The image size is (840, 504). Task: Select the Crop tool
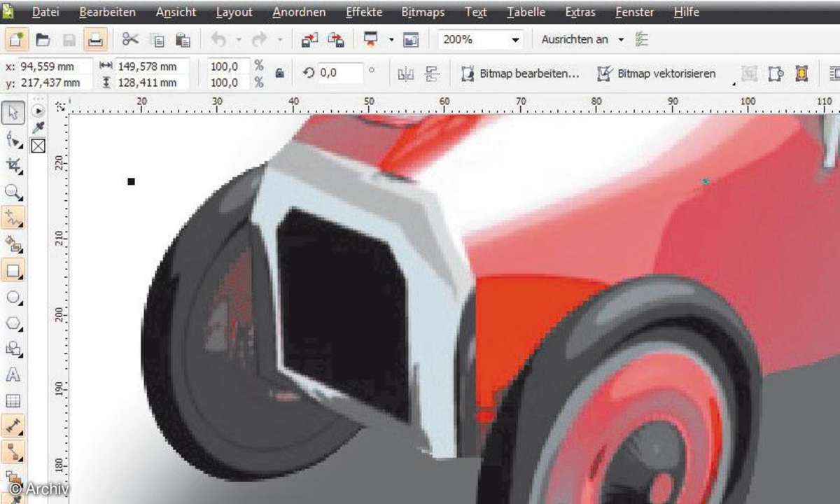tap(14, 165)
